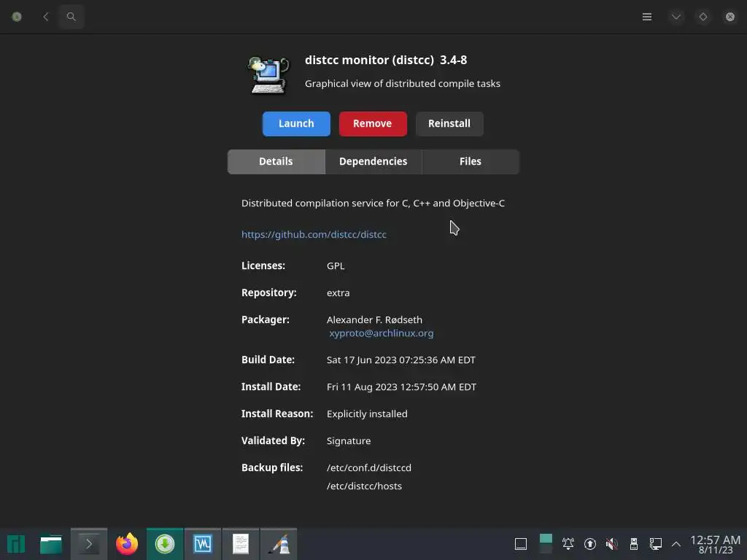Click the muted volume tray icon
The width and height of the screenshot is (747, 560).
pos(612,544)
